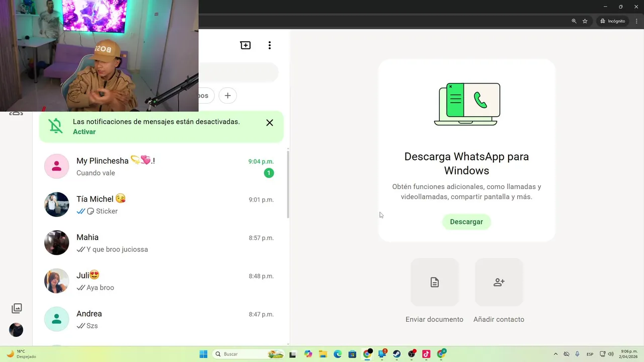Viewport: 644px width, 362px height.
Task: Click the taskbar Buscar search box
Action: coord(249,354)
